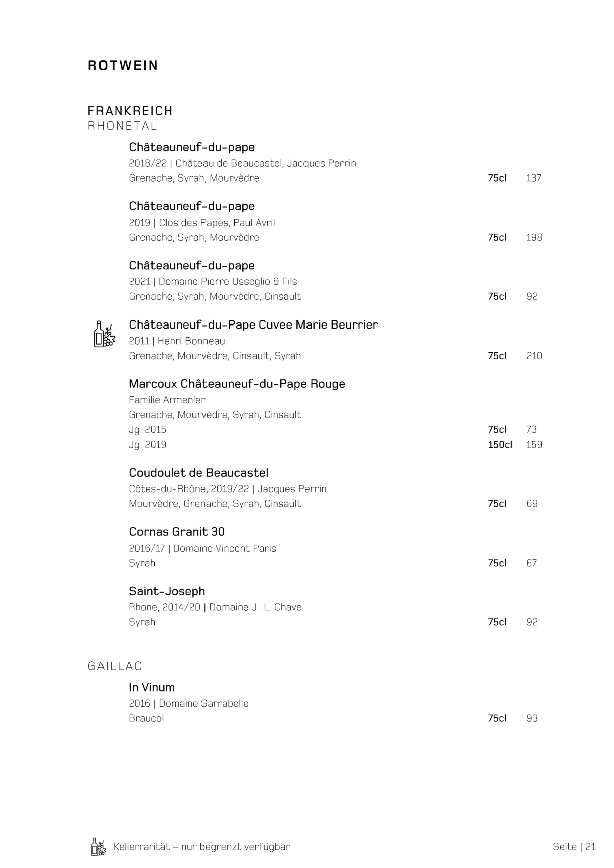Image resolution: width=614 pixels, height=868 pixels.
Task: Click the RHONETAL region subheading
Action: tap(123, 126)
